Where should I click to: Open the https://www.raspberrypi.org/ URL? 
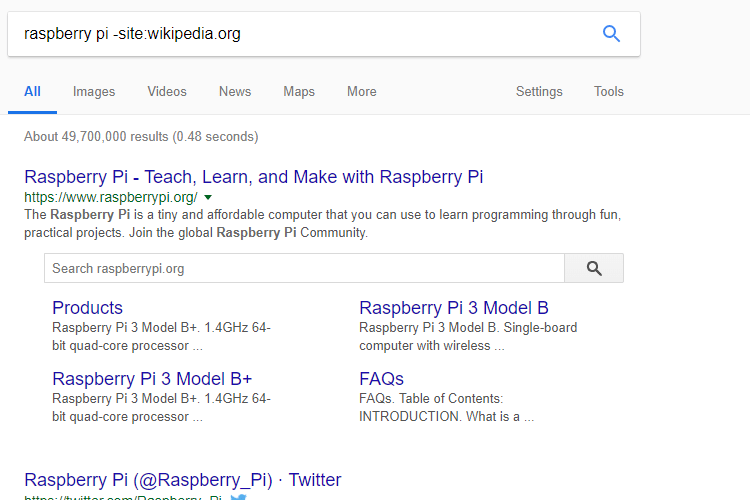tap(111, 197)
